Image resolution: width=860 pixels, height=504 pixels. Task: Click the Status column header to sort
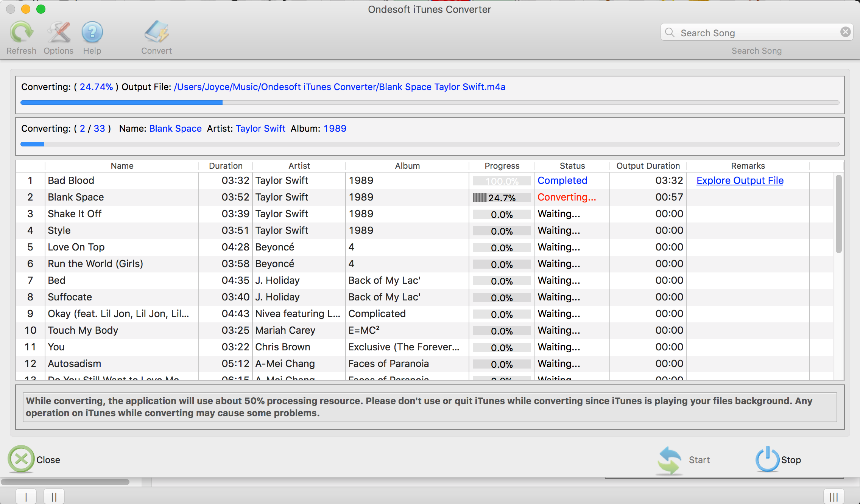[571, 165]
